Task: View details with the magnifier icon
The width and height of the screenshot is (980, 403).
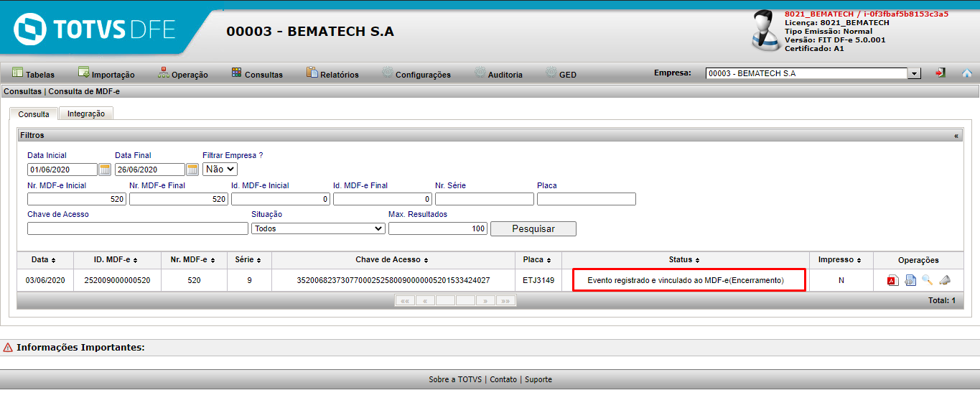Action: [928, 280]
